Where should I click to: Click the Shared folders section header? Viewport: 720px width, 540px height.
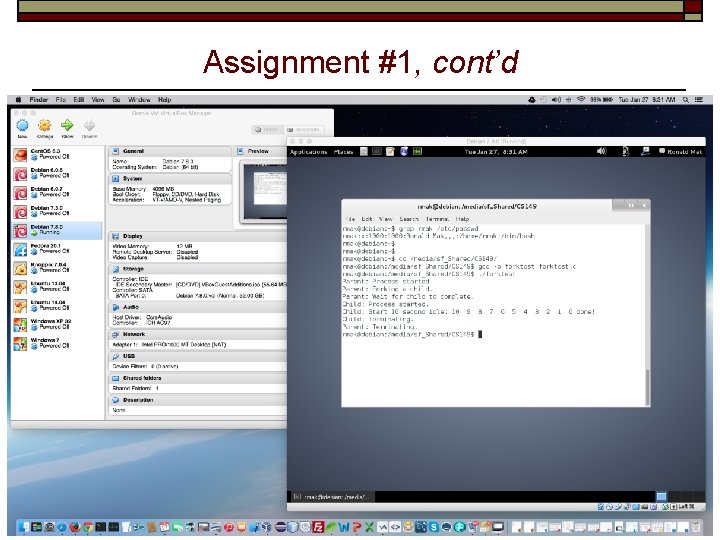(x=197, y=378)
